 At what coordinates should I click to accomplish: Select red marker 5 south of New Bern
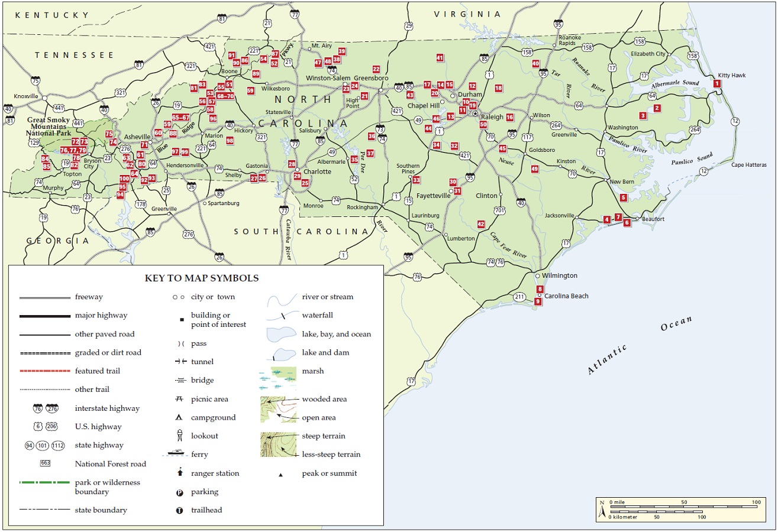point(623,197)
